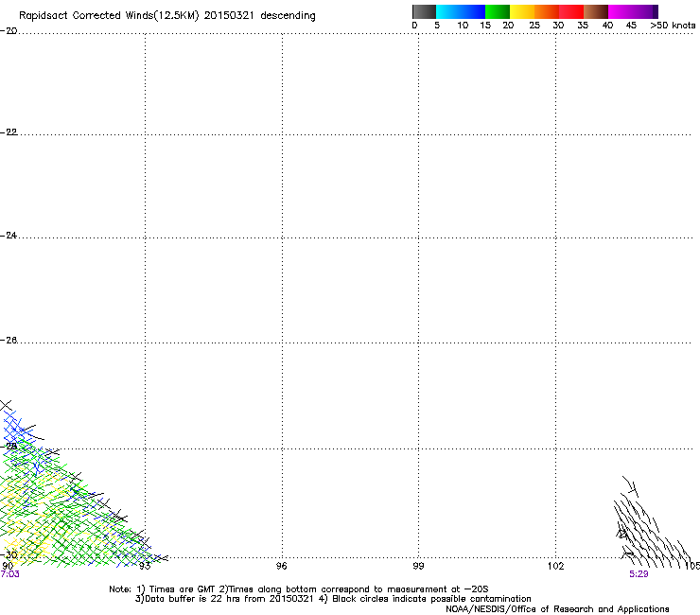
Task: Click the '25' legend scale label
Action: coord(534,26)
